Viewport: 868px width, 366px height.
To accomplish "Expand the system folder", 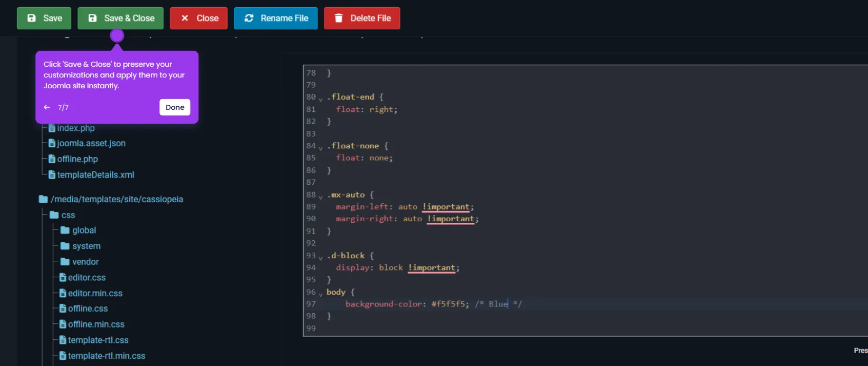I will click(86, 246).
